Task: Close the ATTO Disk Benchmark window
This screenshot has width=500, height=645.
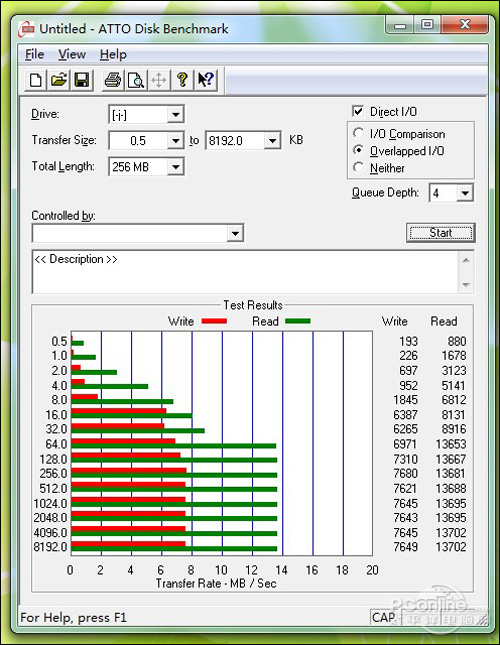Action: 464,25
